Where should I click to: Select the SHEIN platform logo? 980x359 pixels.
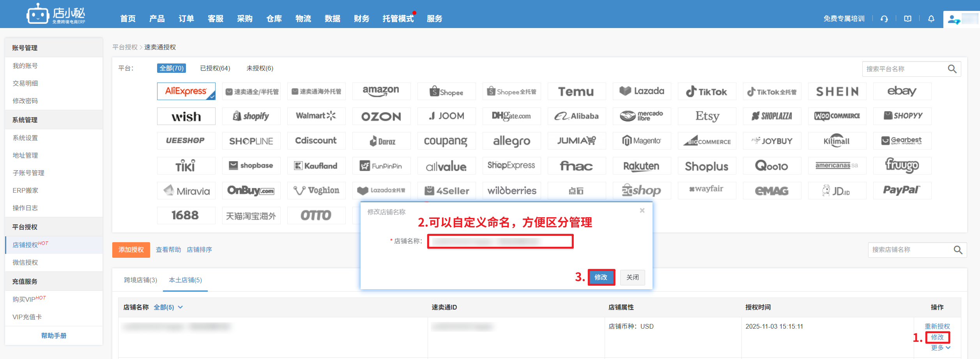[x=837, y=91]
